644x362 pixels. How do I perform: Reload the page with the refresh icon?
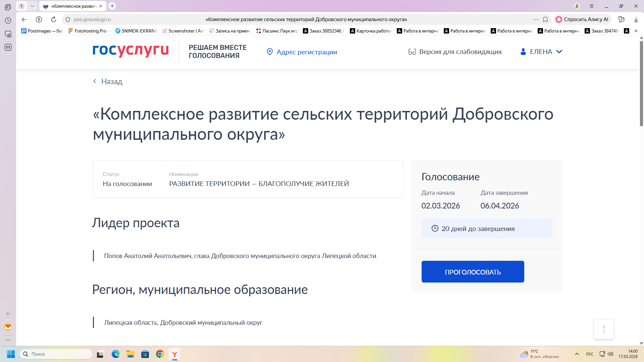[x=53, y=19]
